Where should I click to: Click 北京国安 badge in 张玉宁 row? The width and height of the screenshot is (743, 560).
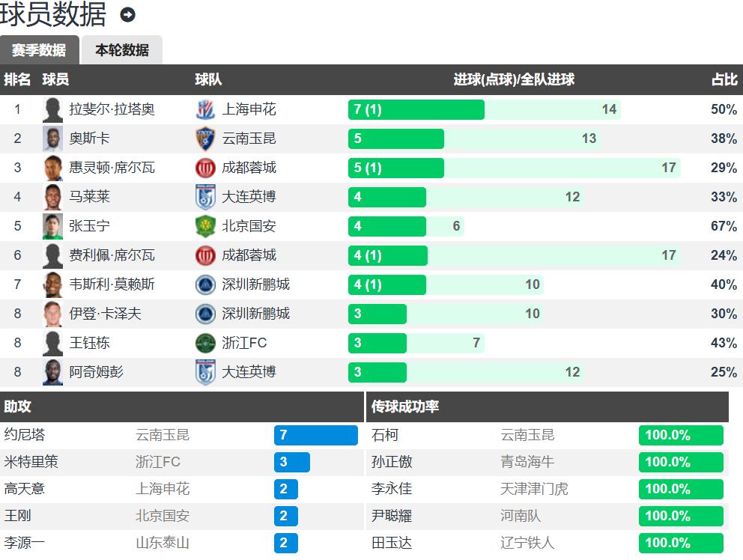pyautogui.click(x=205, y=227)
